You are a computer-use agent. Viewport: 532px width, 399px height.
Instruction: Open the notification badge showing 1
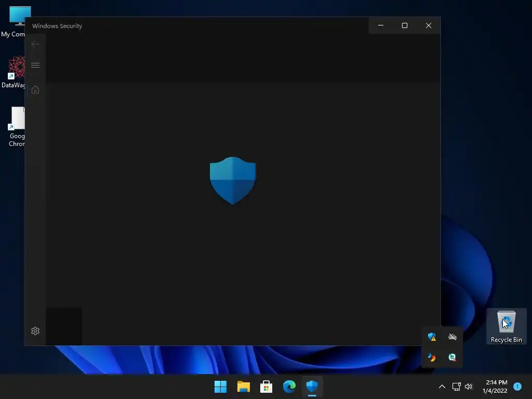point(517,387)
